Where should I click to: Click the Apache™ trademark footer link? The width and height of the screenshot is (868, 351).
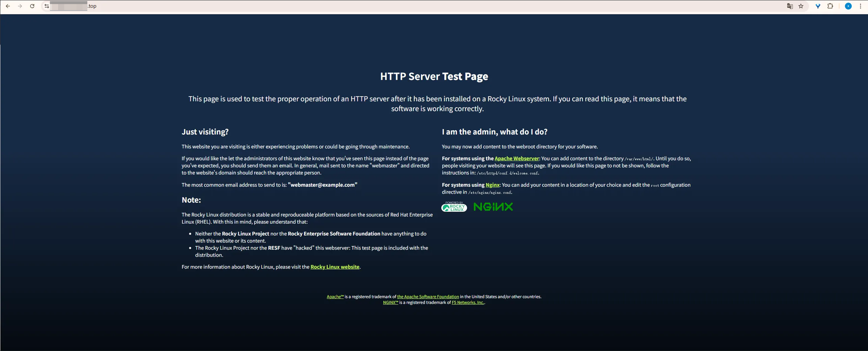(x=335, y=297)
